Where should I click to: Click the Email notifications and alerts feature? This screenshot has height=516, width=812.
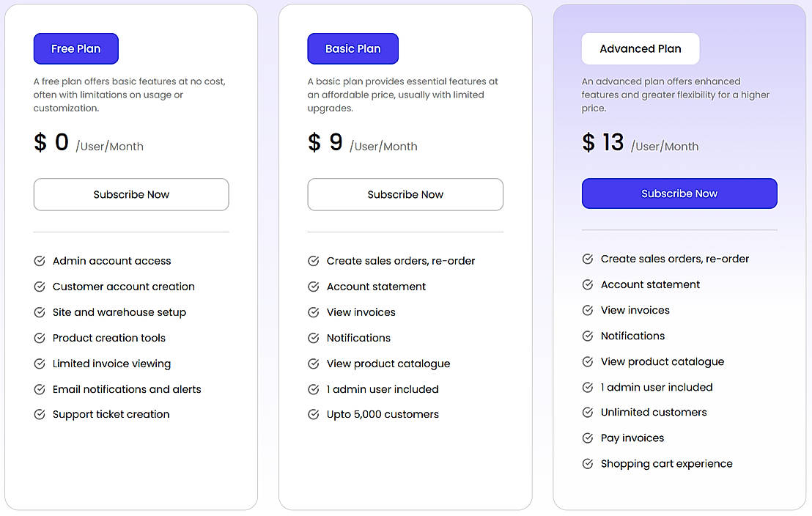coord(127,389)
